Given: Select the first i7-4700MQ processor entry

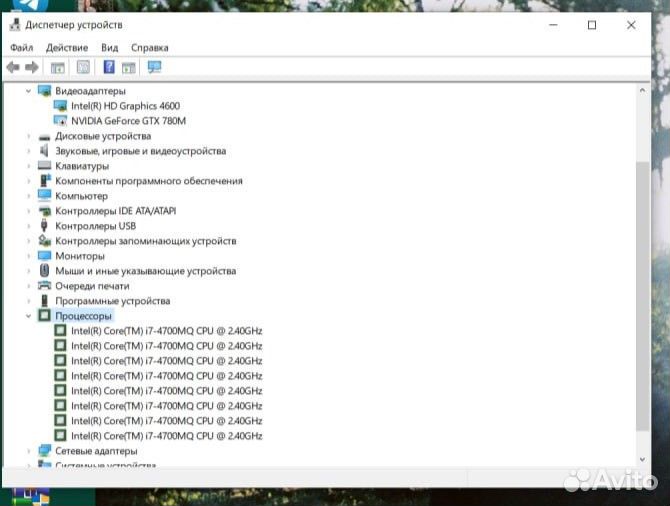Looking at the screenshot, I should (x=167, y=331).
